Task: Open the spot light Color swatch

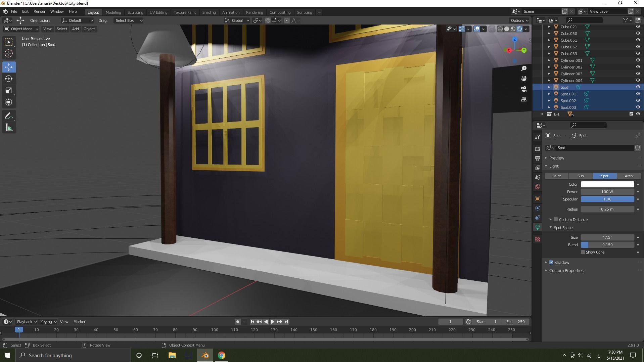Action: pos(607,184)
